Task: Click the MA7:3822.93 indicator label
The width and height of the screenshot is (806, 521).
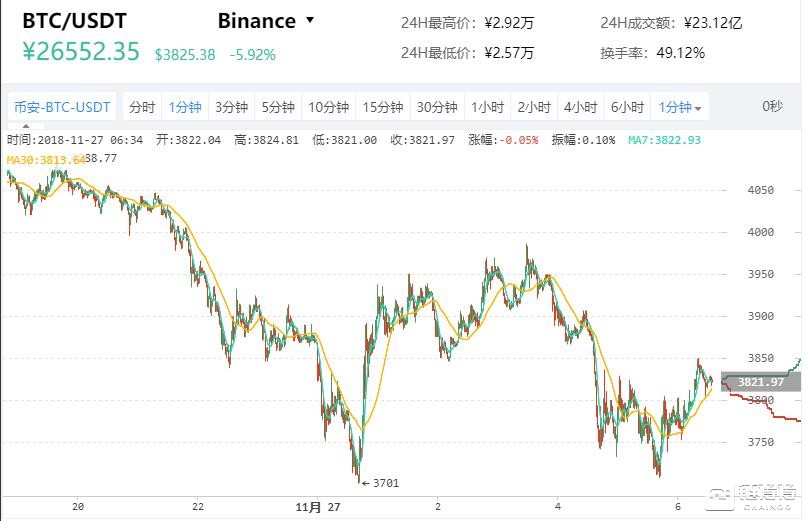Action: pos(664,140)
